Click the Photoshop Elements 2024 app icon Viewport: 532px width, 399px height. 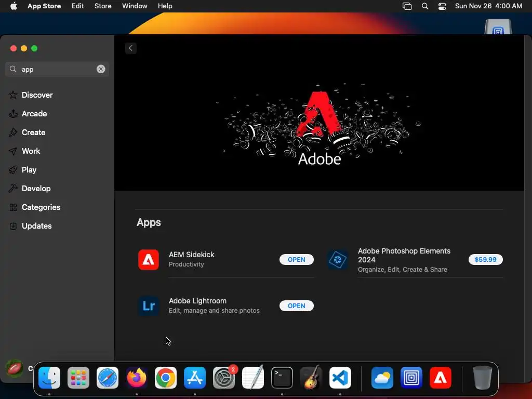(338, 260)
